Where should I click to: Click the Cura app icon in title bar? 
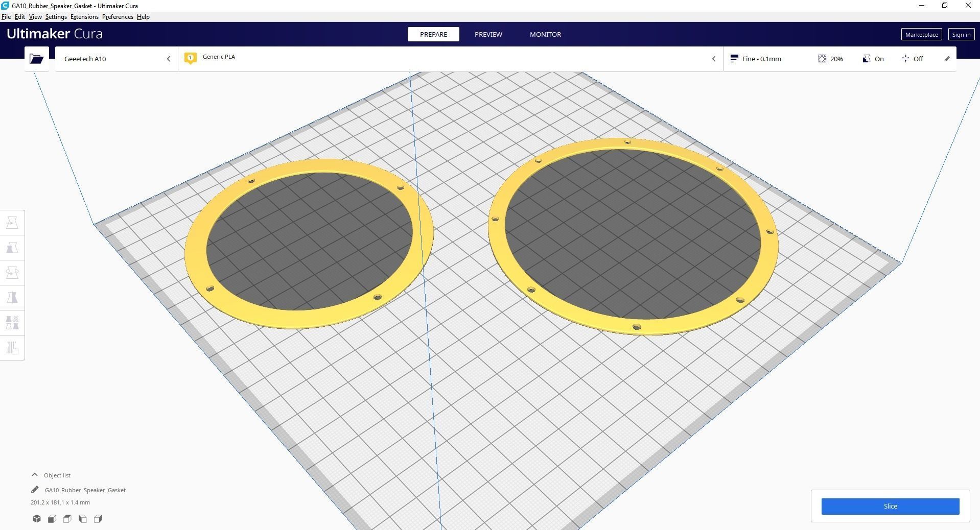[5, 6]
